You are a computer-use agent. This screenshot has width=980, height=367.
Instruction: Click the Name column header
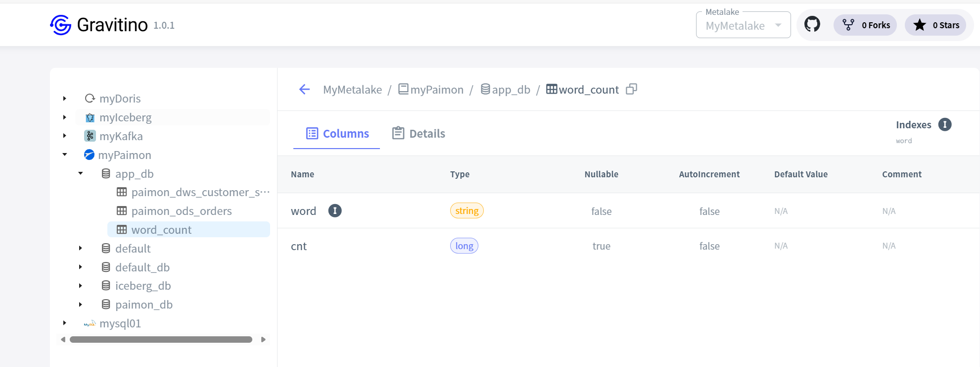tap(302, 174)
